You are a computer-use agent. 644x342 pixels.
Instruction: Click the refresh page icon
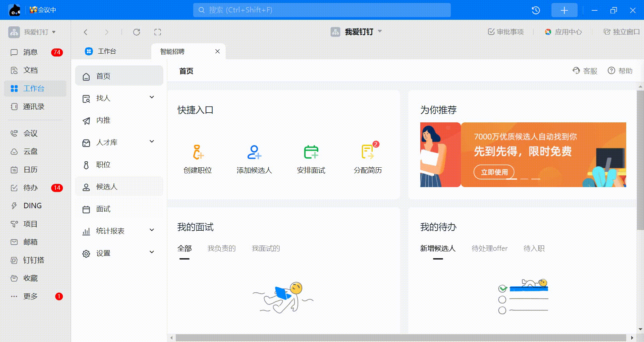pos(137,32)
